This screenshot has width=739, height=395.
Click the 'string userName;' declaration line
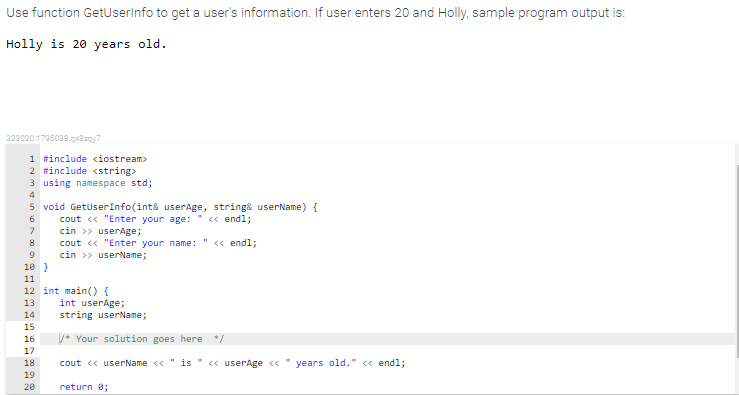coord(103,315)
